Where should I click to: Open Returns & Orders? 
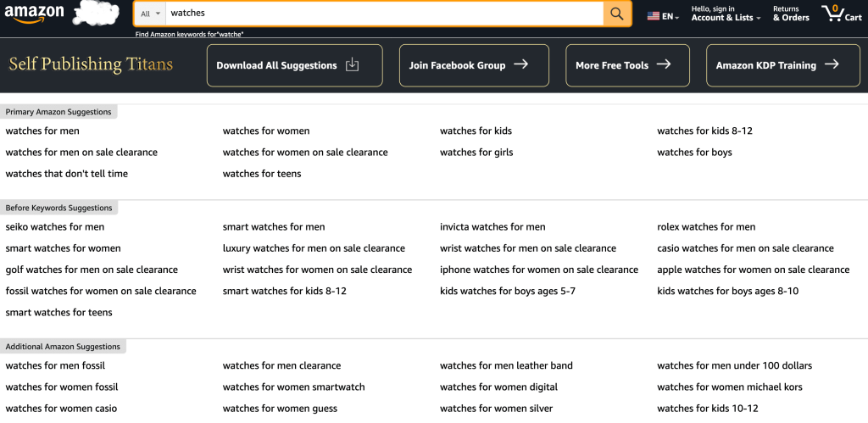[x=791, y=14]
